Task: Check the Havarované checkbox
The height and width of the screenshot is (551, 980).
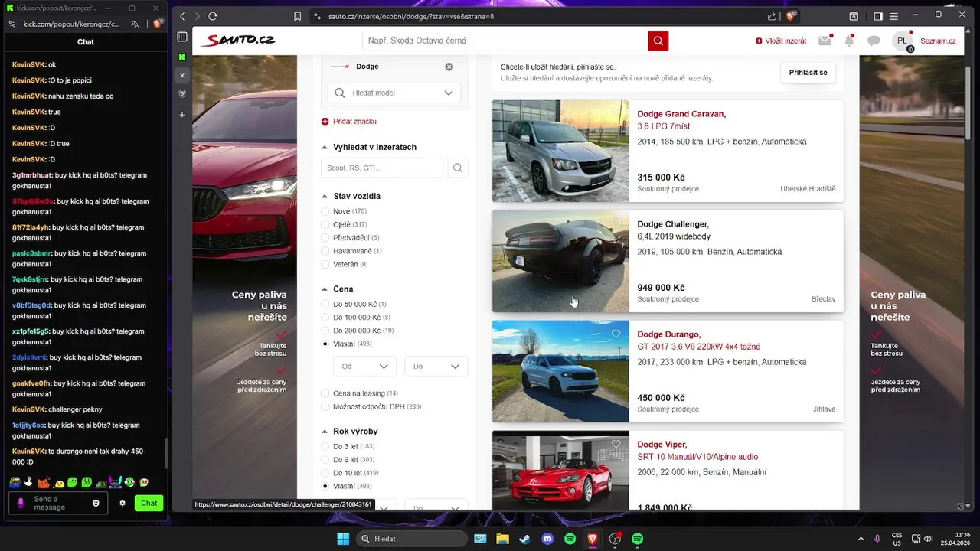Action: point(325,251)
